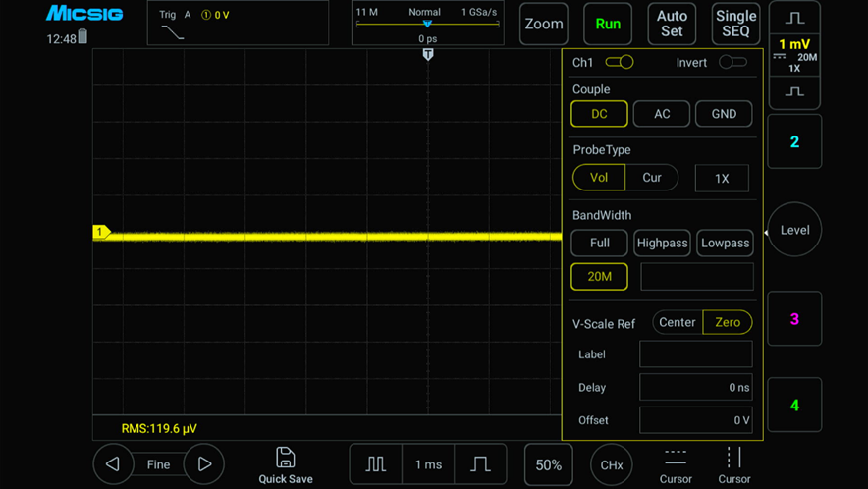The image size is (868, 489).
Task: Switch to channel 3 tab
Action: pos(794,319)
